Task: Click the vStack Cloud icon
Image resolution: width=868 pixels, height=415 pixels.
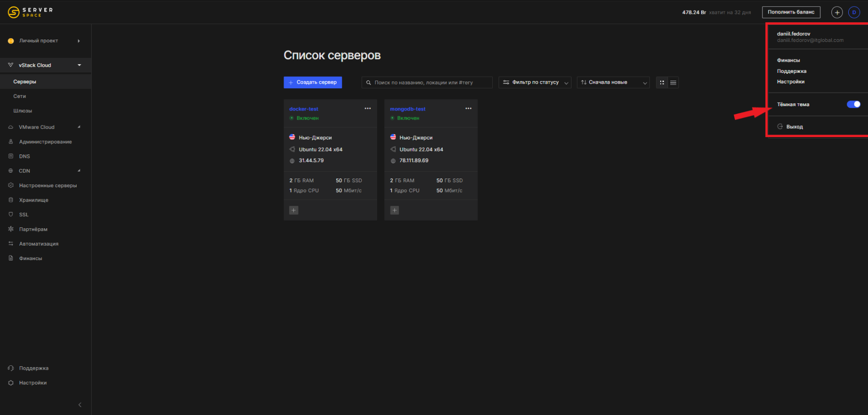Action: click(x=11, y=65)
